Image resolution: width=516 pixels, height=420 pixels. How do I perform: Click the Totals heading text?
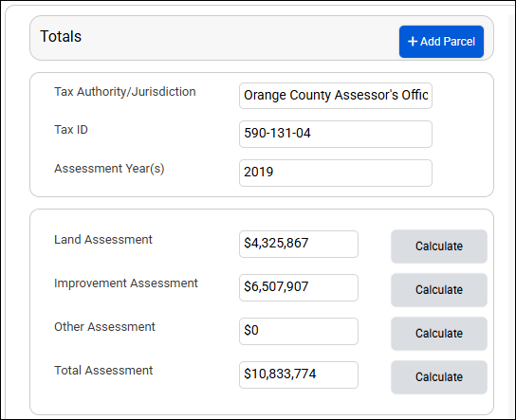(61, 36)
